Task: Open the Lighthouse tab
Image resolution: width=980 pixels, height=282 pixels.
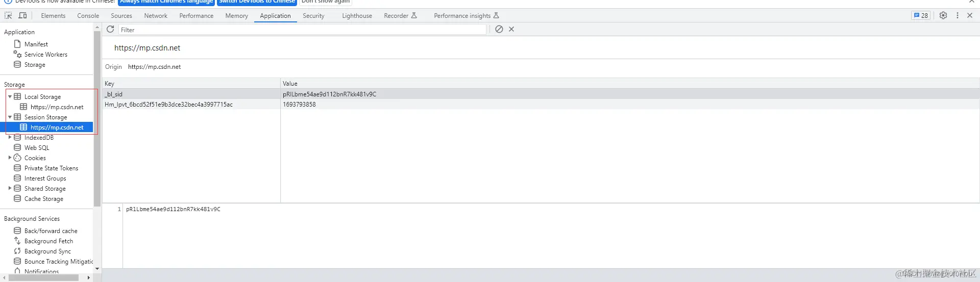Action: (357, 16)
